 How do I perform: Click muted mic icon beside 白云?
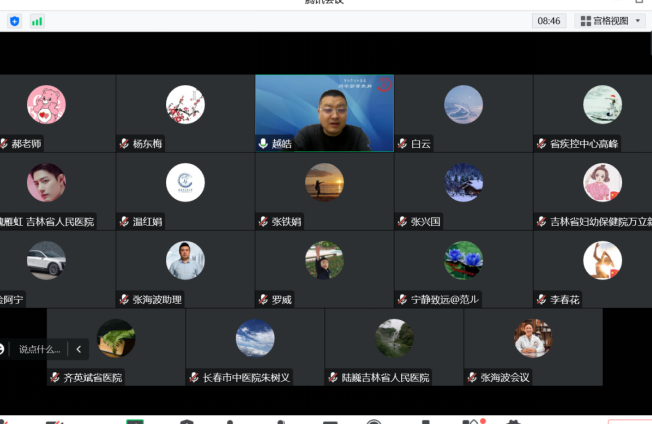pos(402,144)
